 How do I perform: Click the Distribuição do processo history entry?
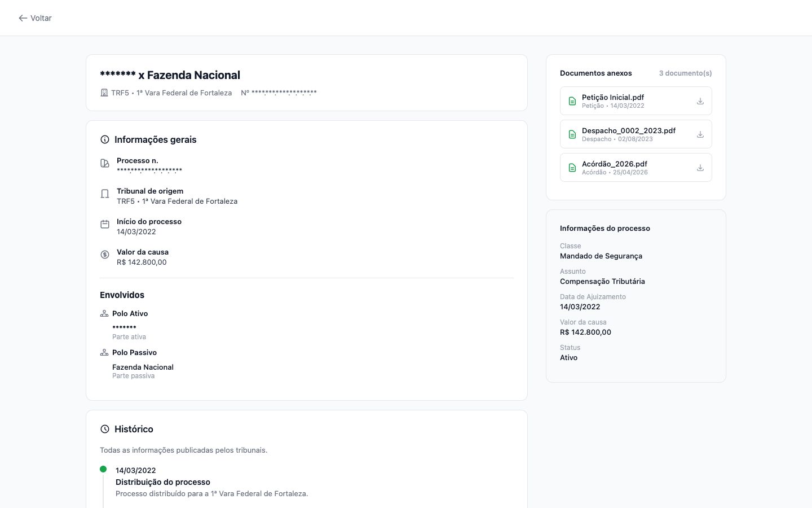[162, 482]
